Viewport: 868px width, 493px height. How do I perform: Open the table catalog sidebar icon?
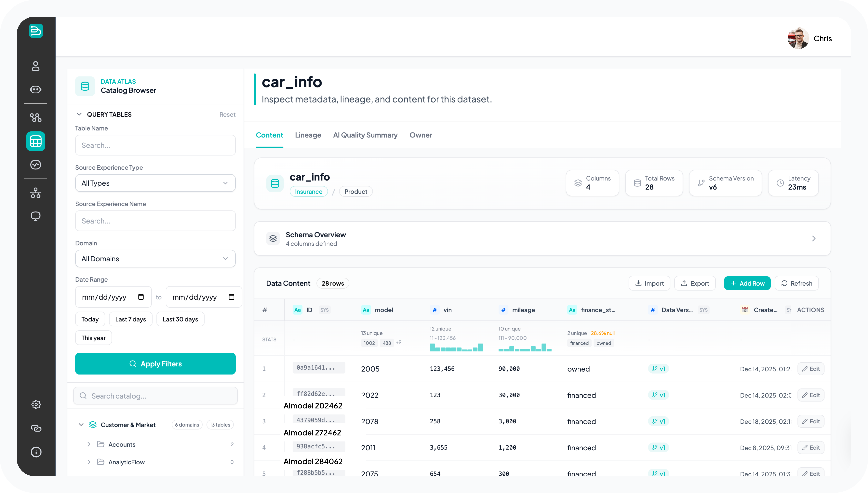36,141
